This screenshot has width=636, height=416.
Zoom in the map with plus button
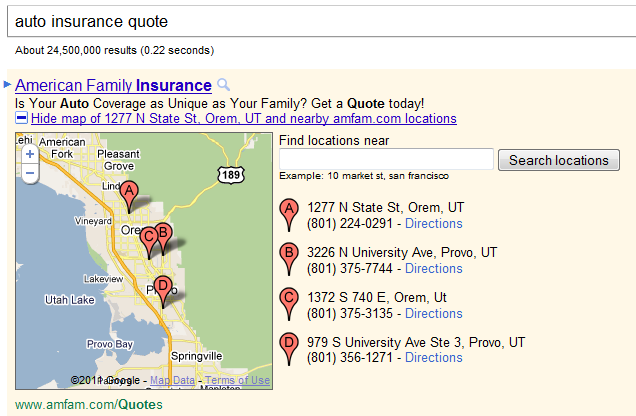30,154
